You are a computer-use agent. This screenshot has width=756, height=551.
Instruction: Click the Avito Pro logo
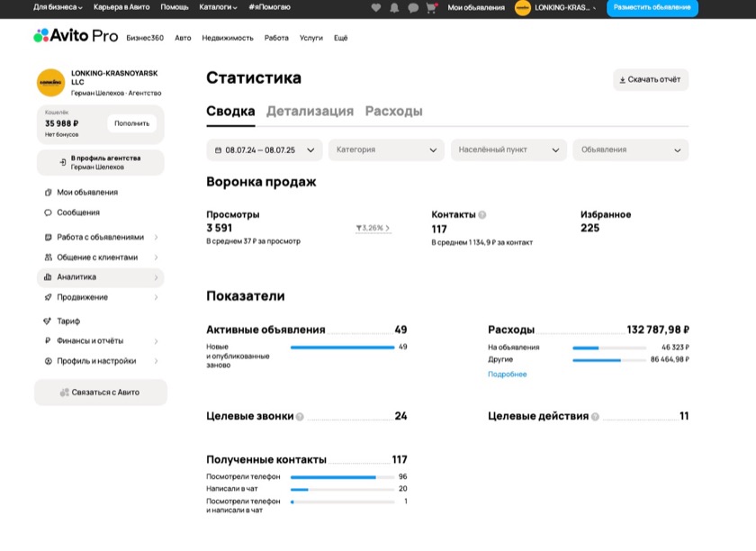click(76, 36)
